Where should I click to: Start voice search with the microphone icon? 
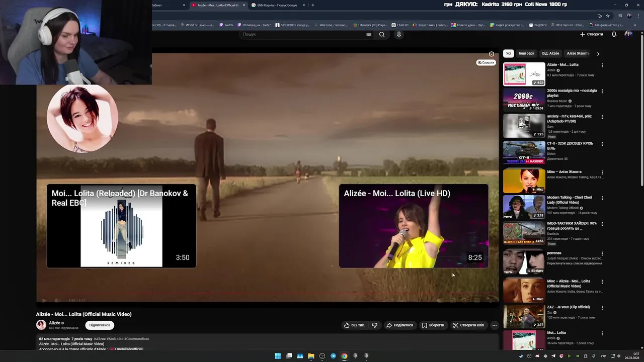[399, 34]
